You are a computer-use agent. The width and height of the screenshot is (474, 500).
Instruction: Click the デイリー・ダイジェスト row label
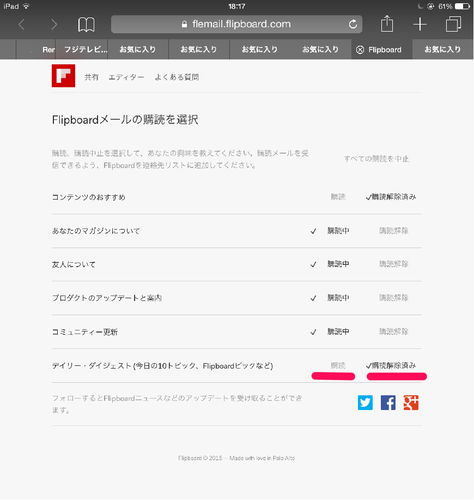162,366
